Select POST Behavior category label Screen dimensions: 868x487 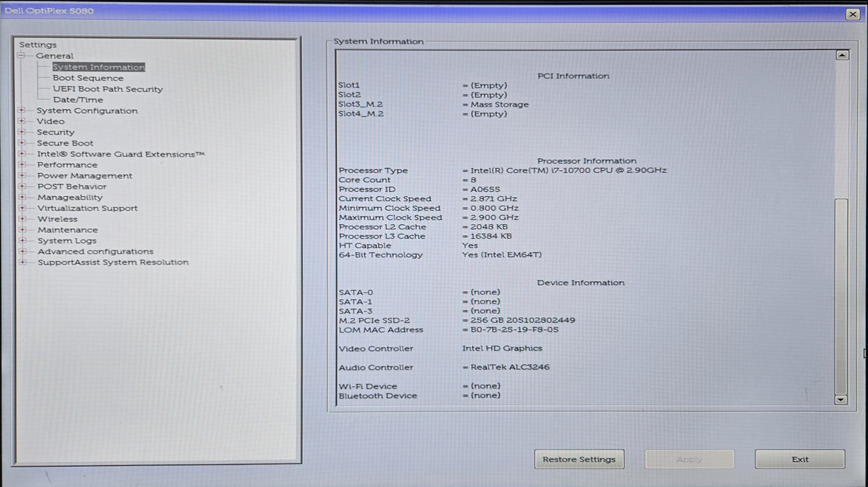click(72, 186)
